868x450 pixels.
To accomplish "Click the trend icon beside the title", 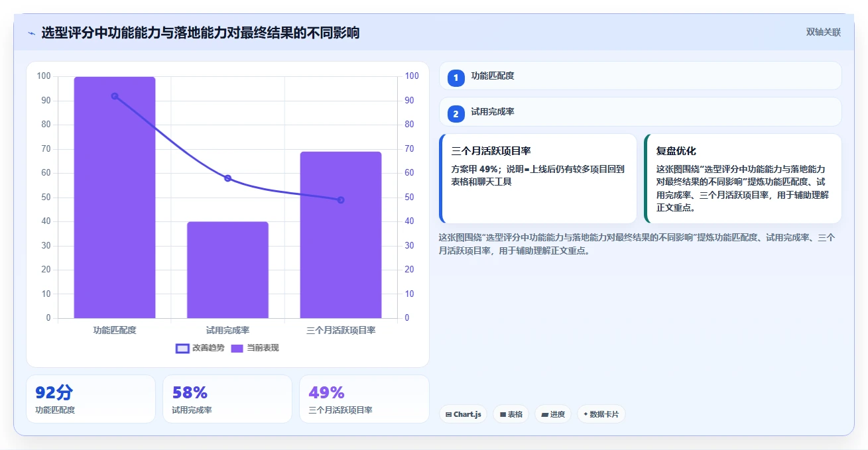I will tap(31, 33).
